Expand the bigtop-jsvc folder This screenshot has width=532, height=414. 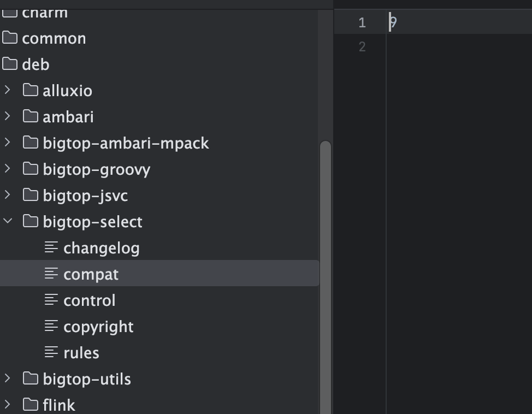click(8, 195)
